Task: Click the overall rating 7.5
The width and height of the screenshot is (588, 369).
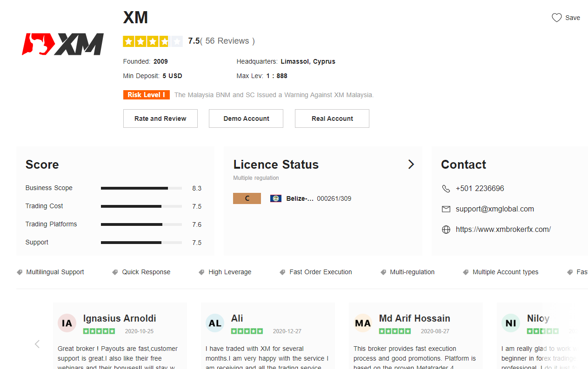Action: [x=194, y=41]
